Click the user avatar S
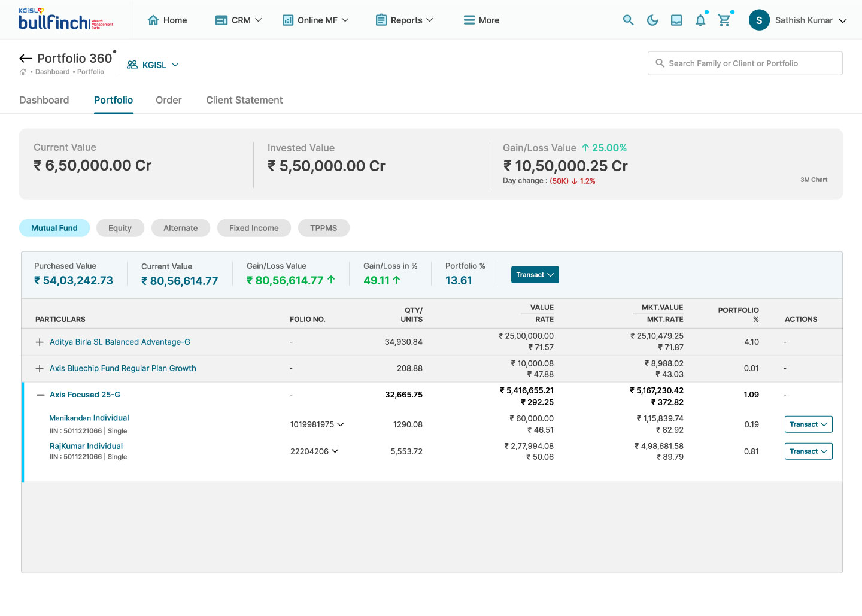This screenshot has height=616, width=862. [759, 20]
